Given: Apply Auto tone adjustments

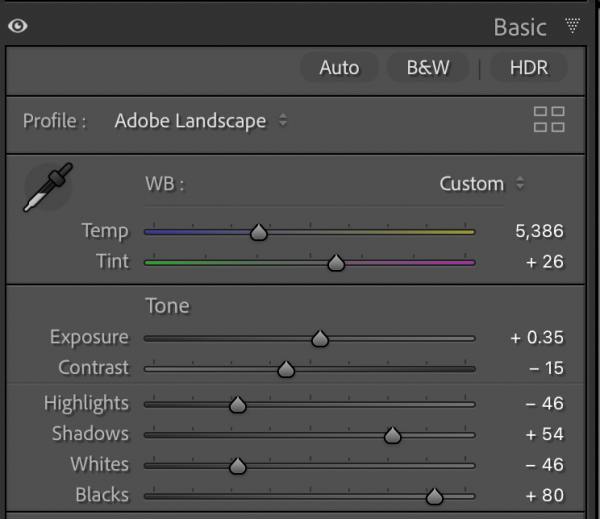Looking at the screenshot, I should 339,68.
